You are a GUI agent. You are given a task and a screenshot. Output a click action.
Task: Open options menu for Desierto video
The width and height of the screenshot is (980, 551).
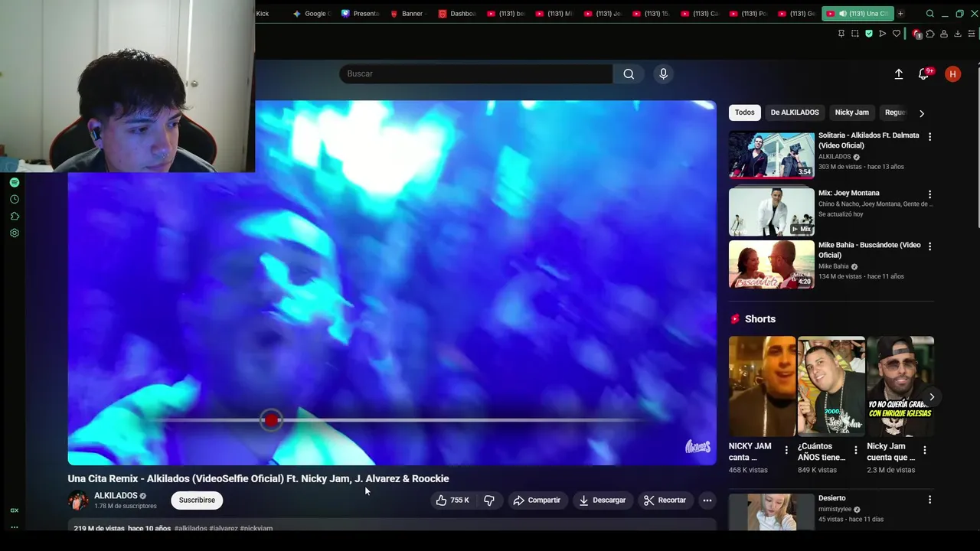click(929, 499)
